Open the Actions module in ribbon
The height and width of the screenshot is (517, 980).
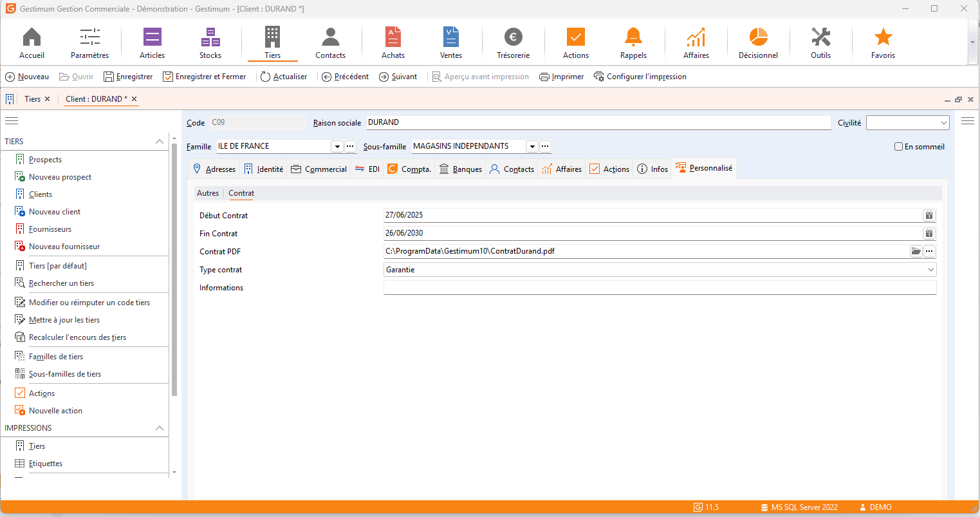tap(576, 43)
